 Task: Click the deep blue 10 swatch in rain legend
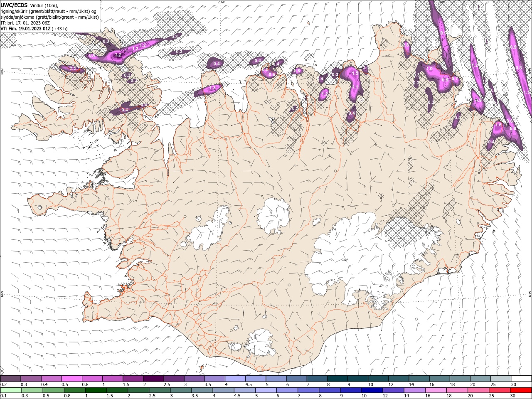[372, 390]
